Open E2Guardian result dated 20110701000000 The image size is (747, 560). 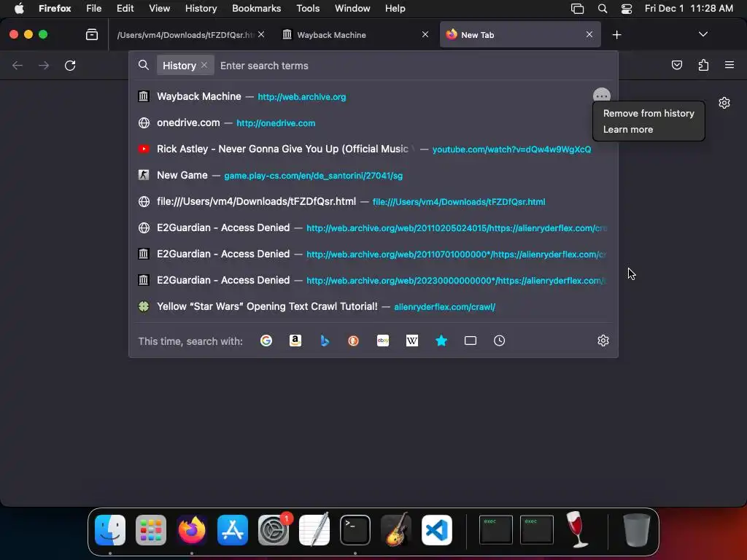pyautogui.click(x=373, y=254)
